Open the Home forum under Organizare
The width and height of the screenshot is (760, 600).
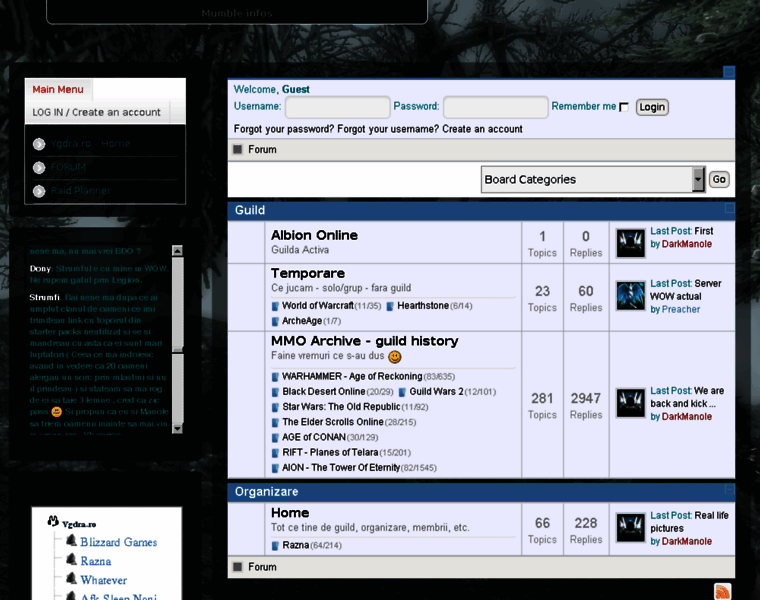coord(290,513)
